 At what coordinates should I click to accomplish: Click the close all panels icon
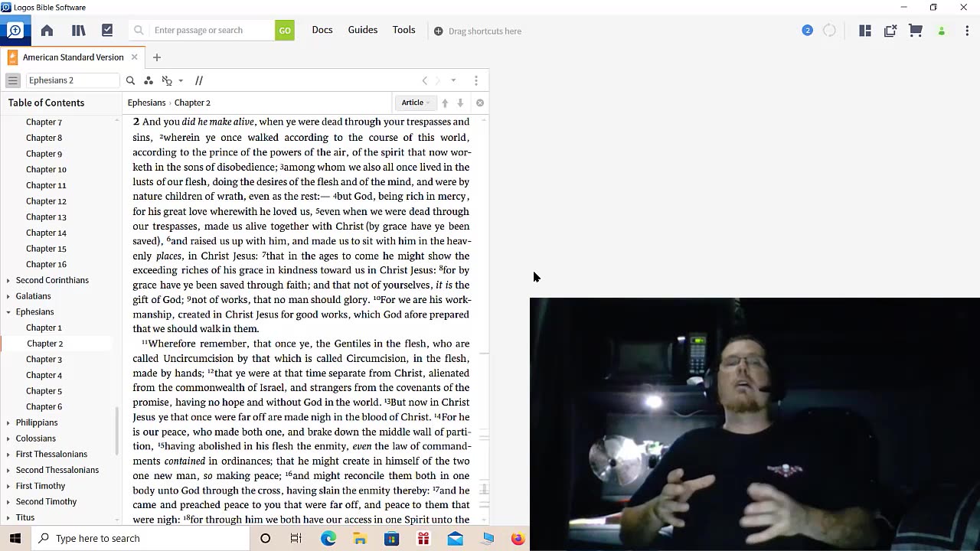[890, 31]
